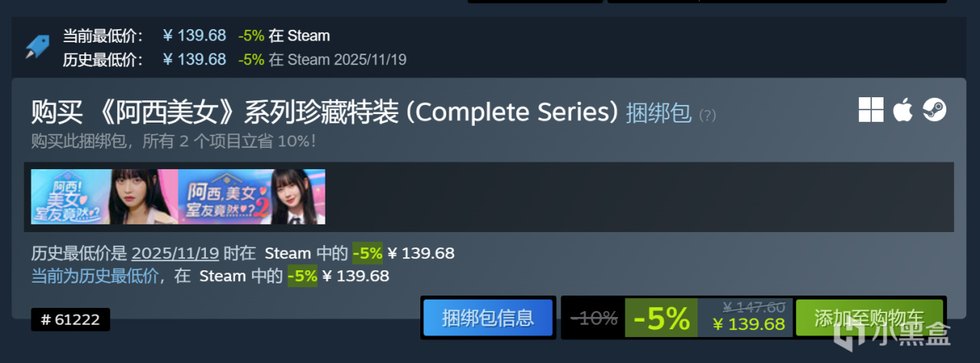Click the Steam platform icon

pos(934,110)
